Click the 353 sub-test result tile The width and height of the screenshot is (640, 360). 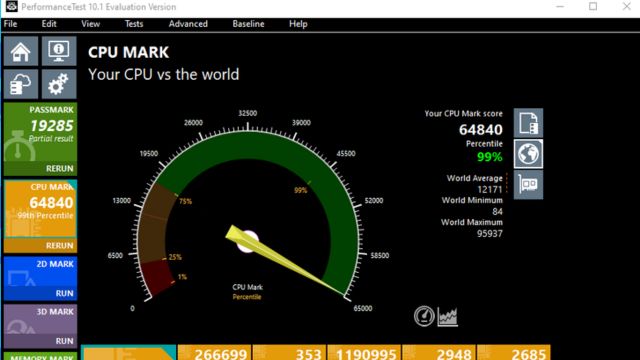click(x=289, y=353)
